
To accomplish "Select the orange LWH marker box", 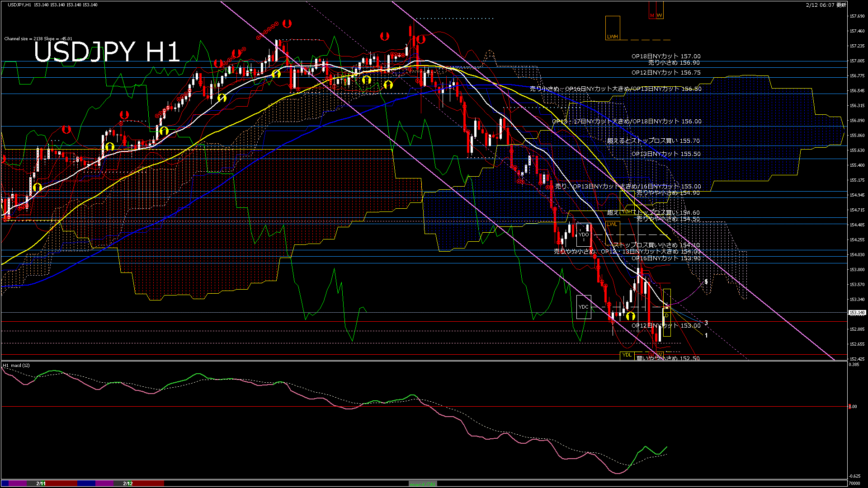I will (x=613, y=28).
